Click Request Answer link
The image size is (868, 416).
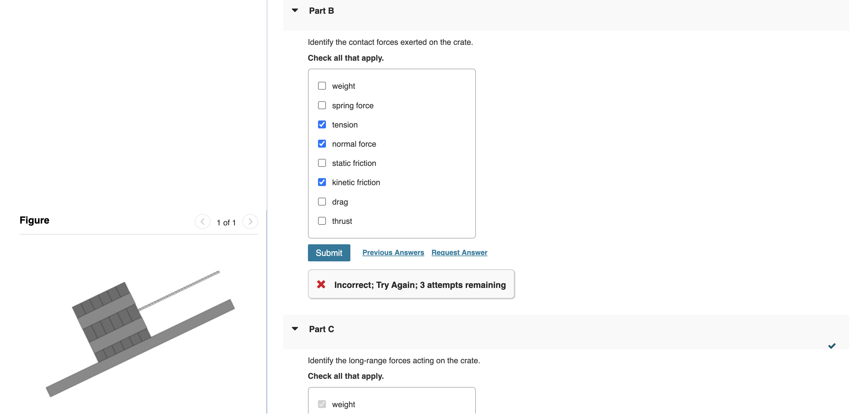pos(459,252)
